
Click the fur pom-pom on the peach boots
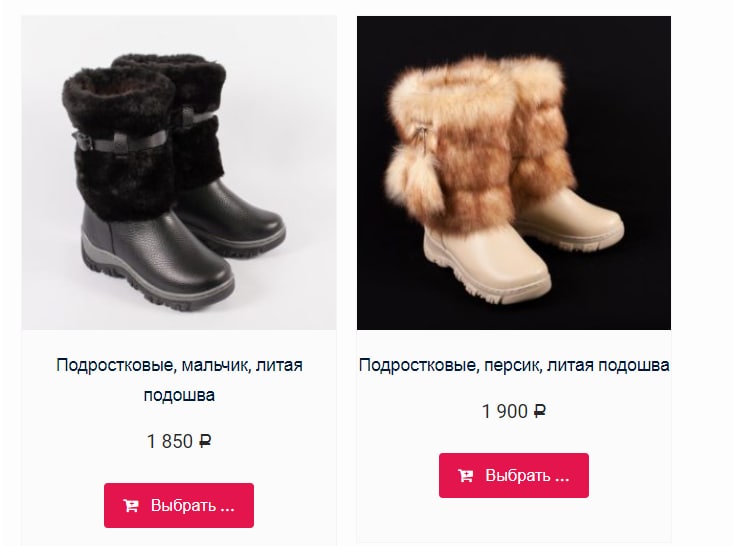(414, 180)
